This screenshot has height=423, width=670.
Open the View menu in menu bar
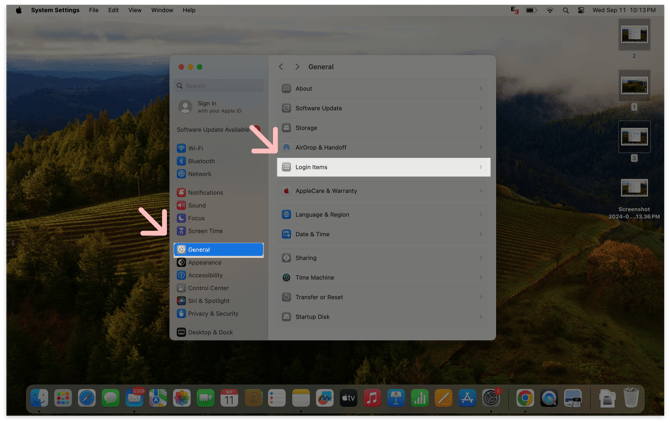pos(139,10)
